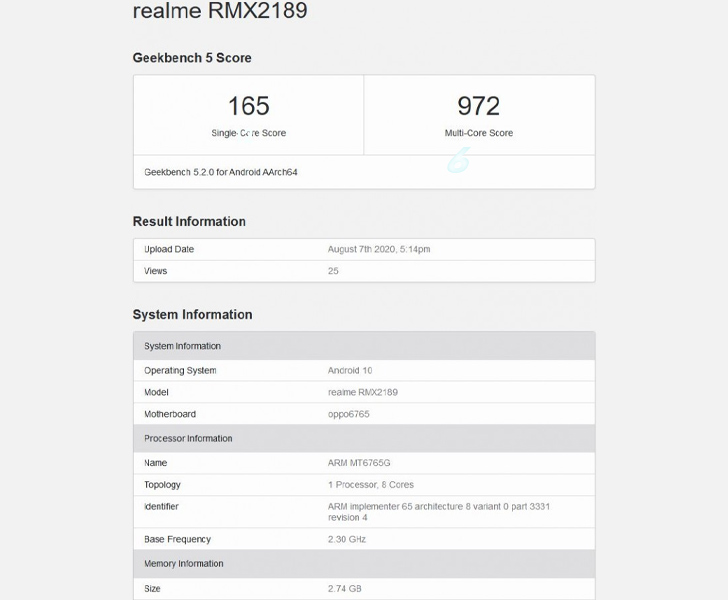The image size is (728, 600).
Task: Click the 'Model' row label
Action: point(156,392)
